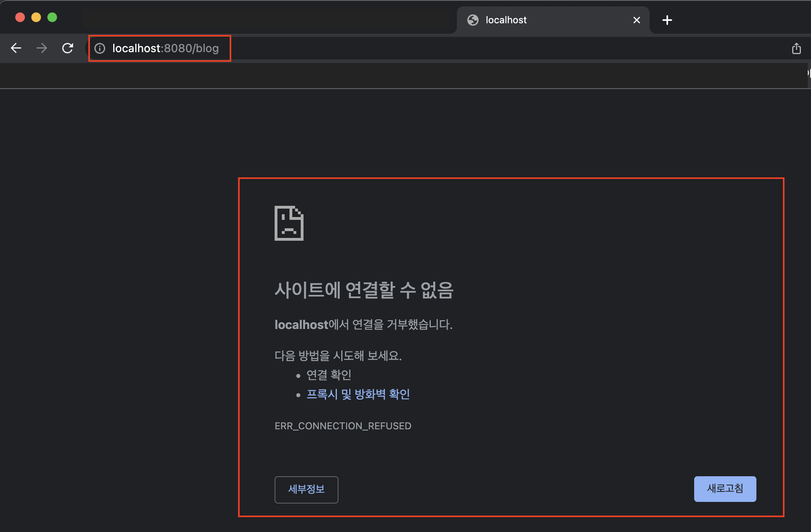Click the share icon in address bar
This screenshot has width=811, height=532.
tap(796, 49)
